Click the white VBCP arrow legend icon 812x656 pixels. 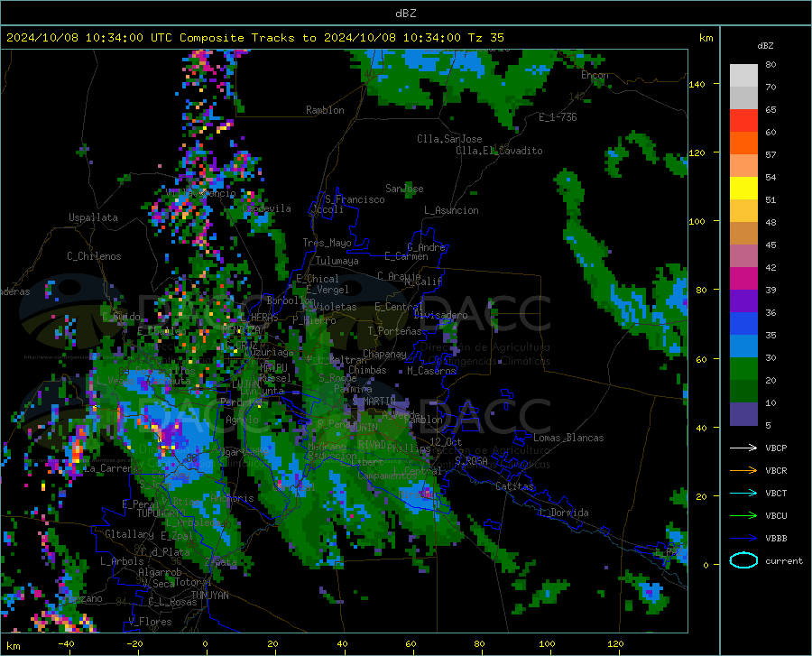tap(743, 448)
